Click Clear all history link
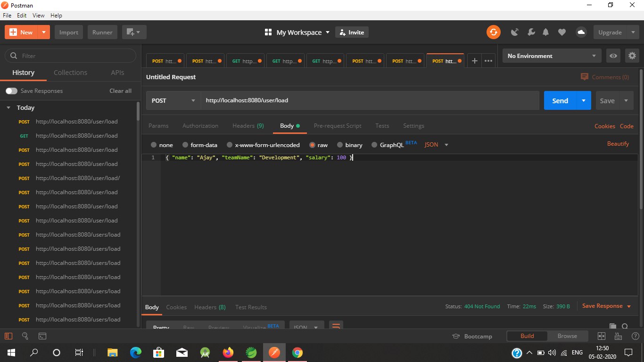644x362 pixels. (x=121, y=90)
